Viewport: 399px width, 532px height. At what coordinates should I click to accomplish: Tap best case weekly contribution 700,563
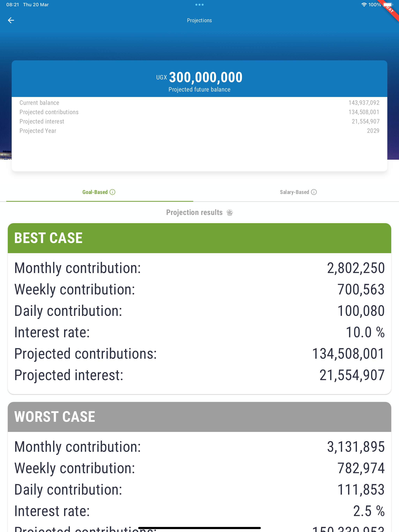pyautogui.click(x=361, y=289)
